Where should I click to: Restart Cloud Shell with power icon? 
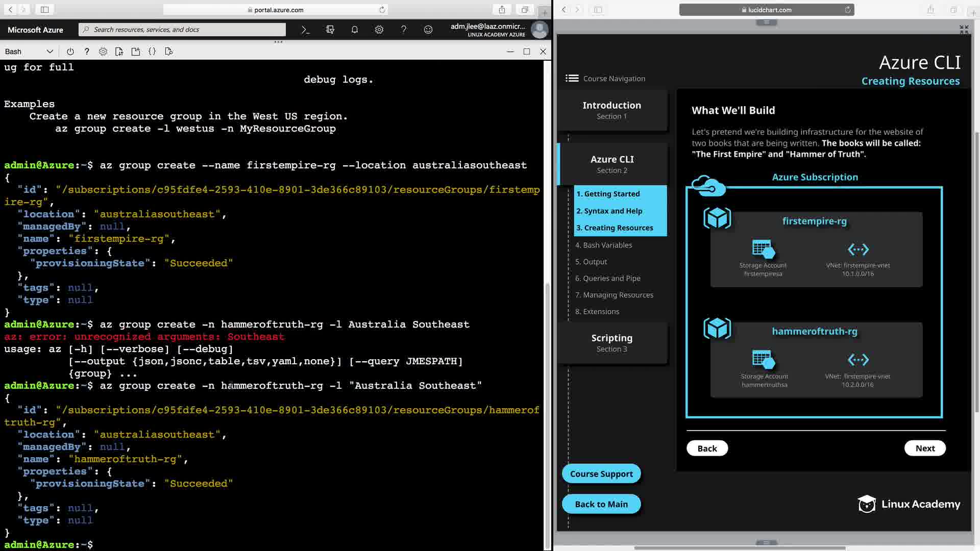70,52
